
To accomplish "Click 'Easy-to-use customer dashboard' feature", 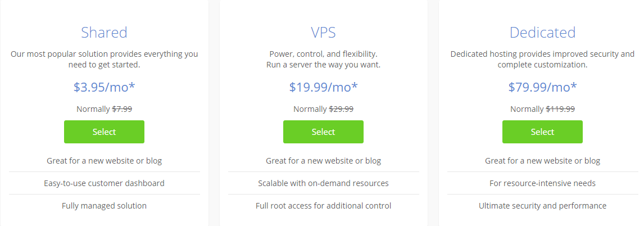I will 104,183.
